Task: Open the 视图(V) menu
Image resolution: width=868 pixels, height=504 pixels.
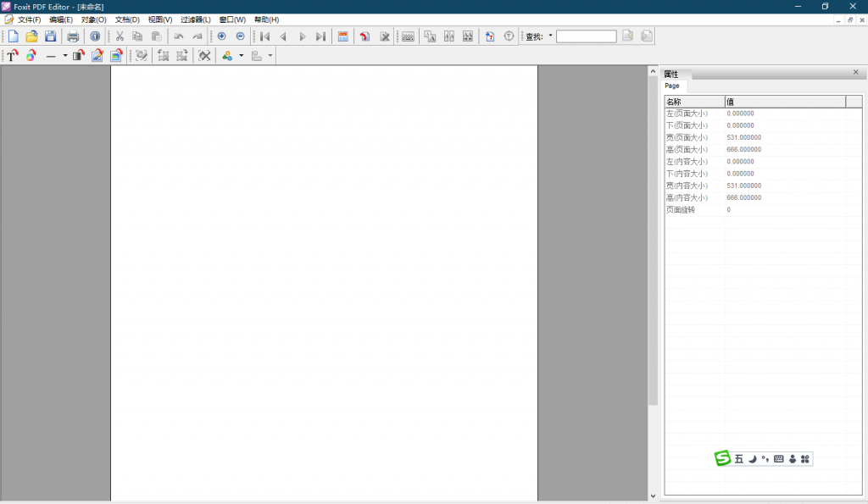Action: (x=160, y=20)
